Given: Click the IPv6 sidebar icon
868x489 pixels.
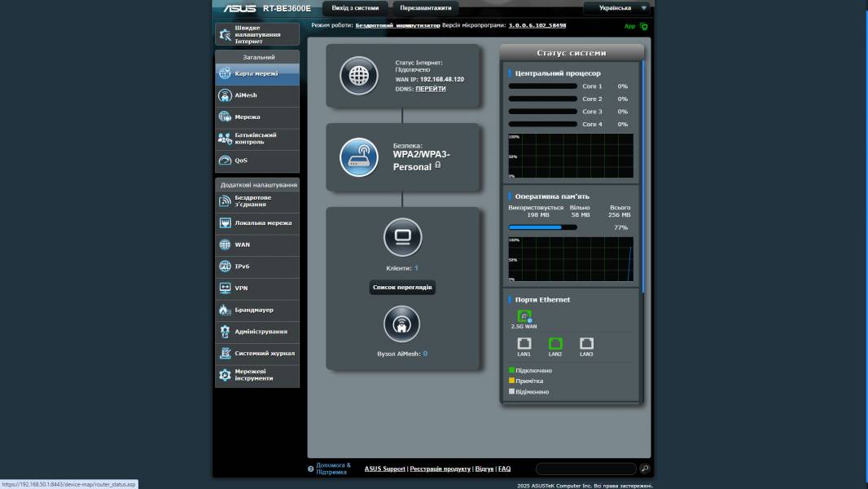Looking at the screenshot, I should 225,267.
